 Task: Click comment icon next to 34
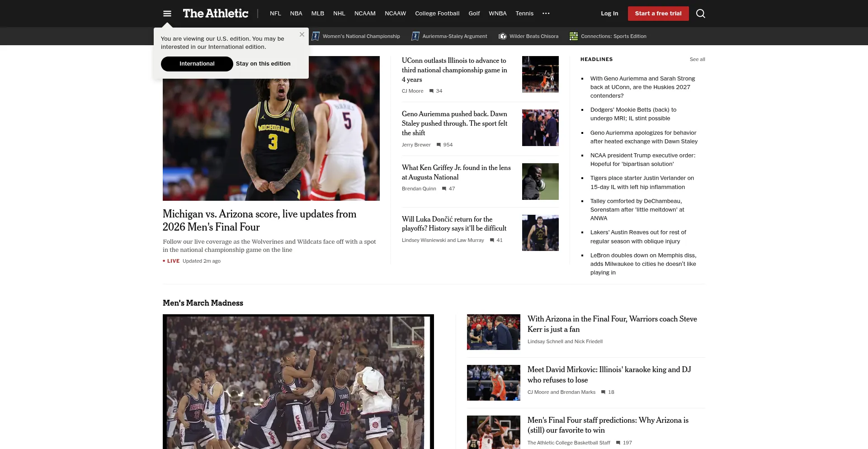tap(431, 91)
